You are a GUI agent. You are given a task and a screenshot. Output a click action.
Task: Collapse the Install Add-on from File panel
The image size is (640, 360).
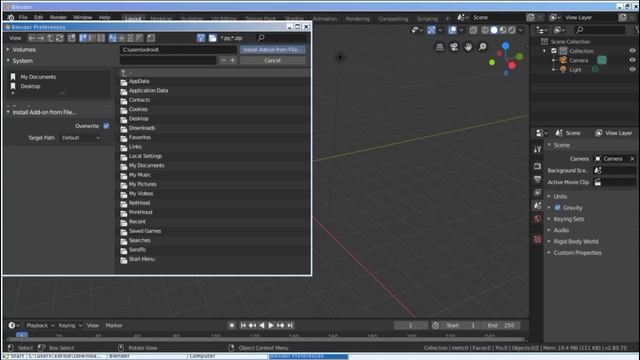8,112
